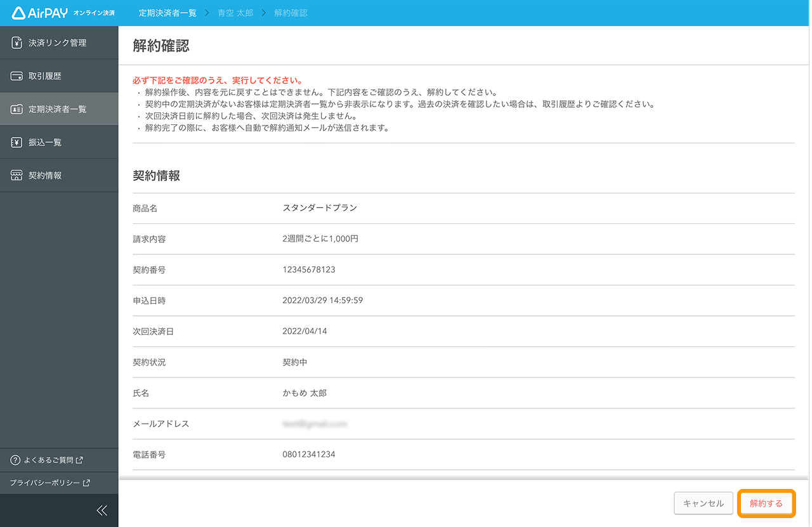Click external link icon beside よくあるご質問
812x527 pixels.
(x=79, y=460)
